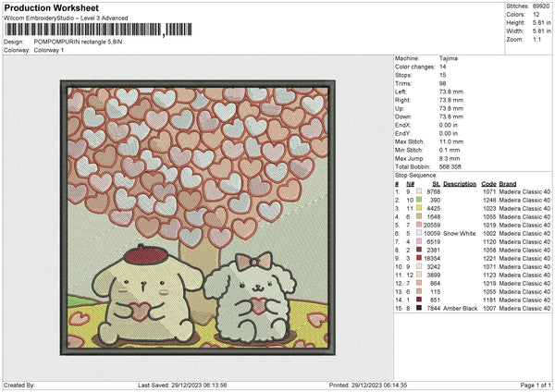Select thread code 1007 in row 15
Viewport: 555px width, 392px height.
[489, 309]
